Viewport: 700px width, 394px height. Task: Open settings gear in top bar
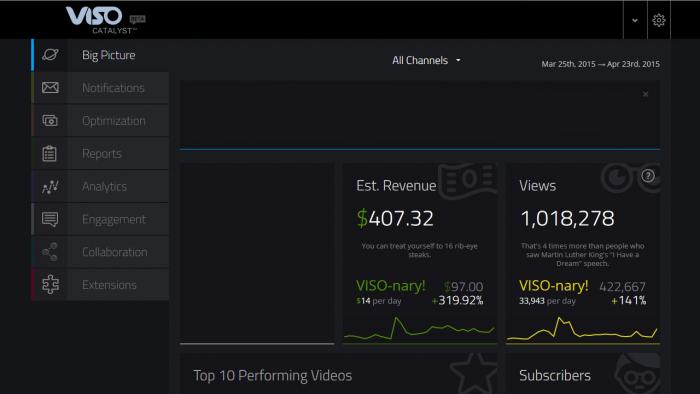point(658,20)
